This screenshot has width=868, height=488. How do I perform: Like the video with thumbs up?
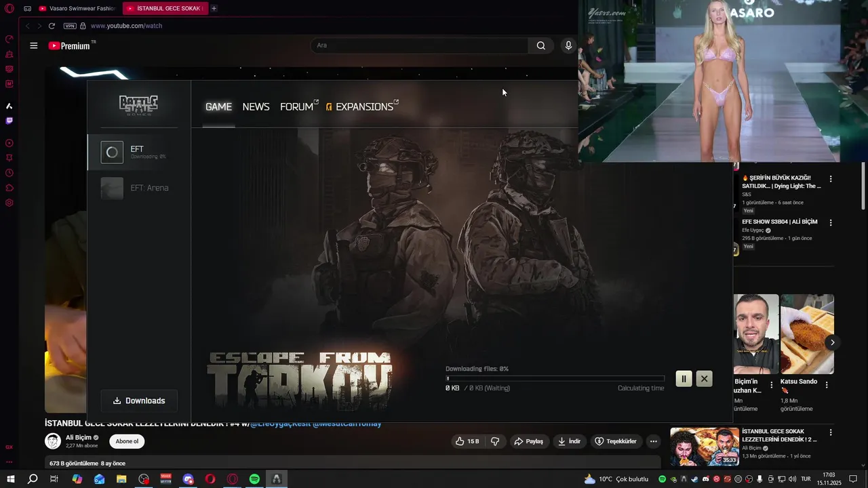pos(467,441)
